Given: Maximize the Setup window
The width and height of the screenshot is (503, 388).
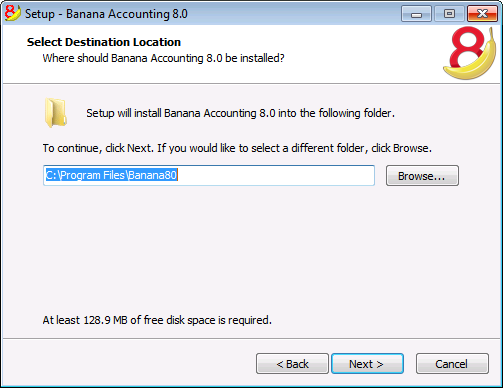Looking at the screenshot, I should click(x=449, y=14).
